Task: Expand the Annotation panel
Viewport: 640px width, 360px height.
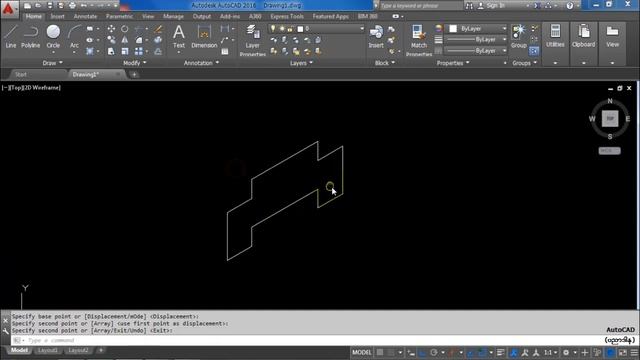Action: coord(201,63)
